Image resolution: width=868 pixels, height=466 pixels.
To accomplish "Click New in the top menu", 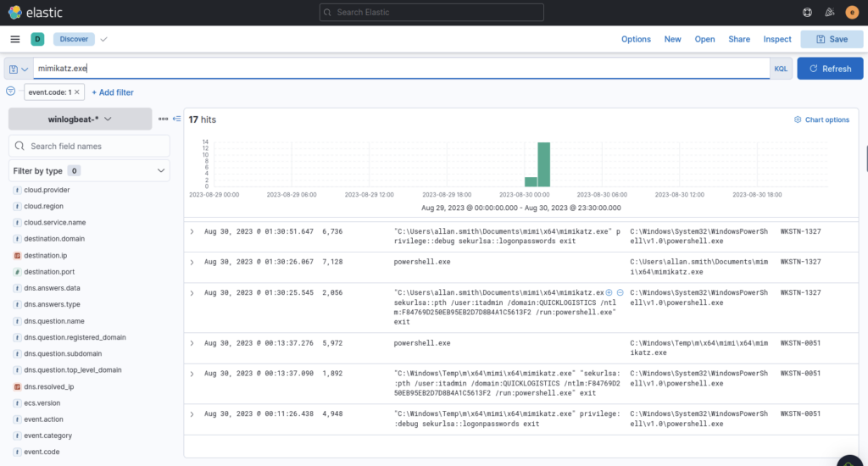I will click(672, 39).
